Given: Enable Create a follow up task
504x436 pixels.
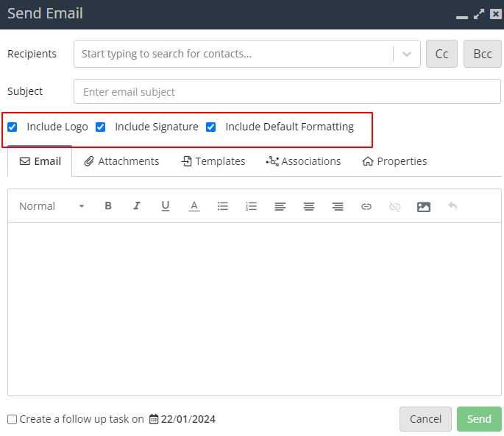Looking at the screenshot, I should [13, 419].
